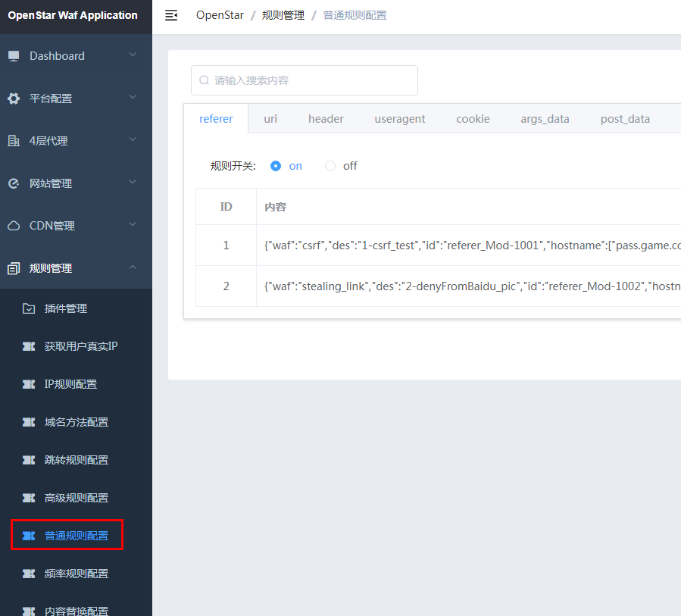Turn the rule switch off
The width and height of the screenshot is (681, 616).
[x=330, y=166]
